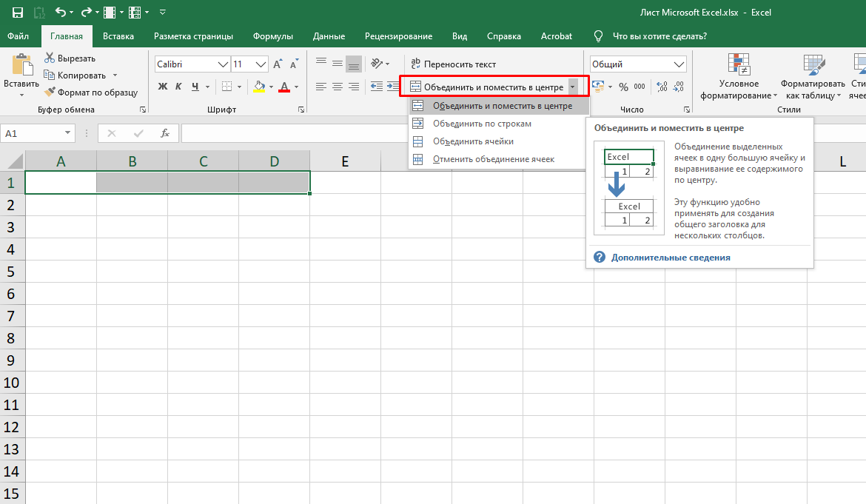The width and height of the screenshot is (866, 504).
Task: Open the Файл tab
Action: click(19, 36)
